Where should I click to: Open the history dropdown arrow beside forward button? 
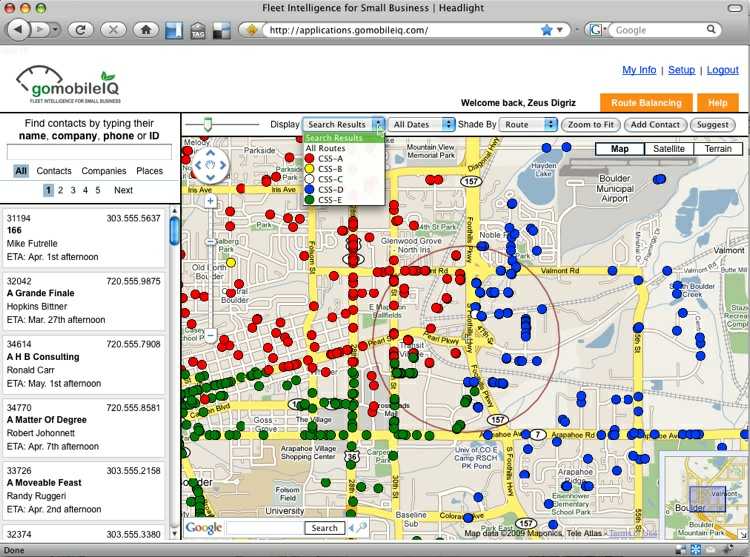coord(55,30)
